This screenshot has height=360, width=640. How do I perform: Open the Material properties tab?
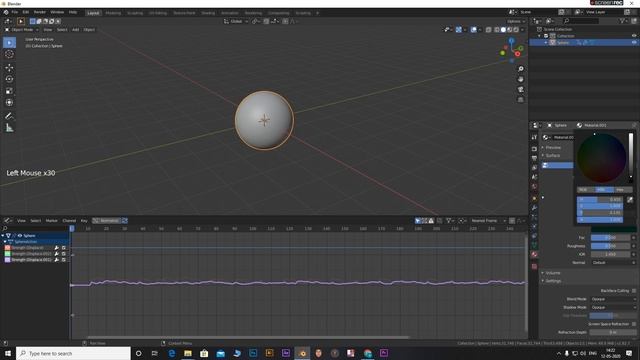pos(534,254)
